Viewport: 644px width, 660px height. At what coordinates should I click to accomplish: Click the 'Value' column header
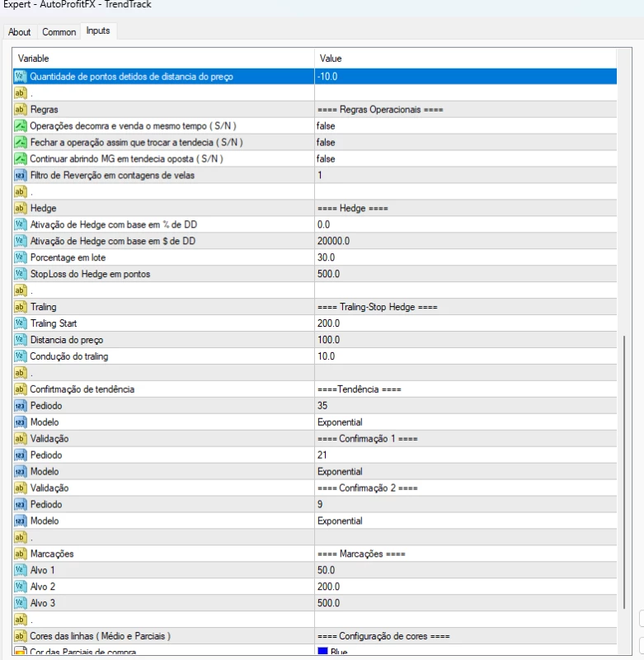[330, 59]
